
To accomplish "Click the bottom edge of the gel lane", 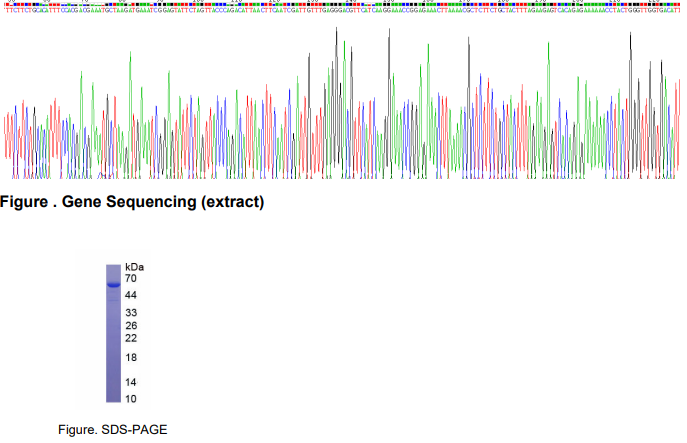I will [x=113, y=401].
